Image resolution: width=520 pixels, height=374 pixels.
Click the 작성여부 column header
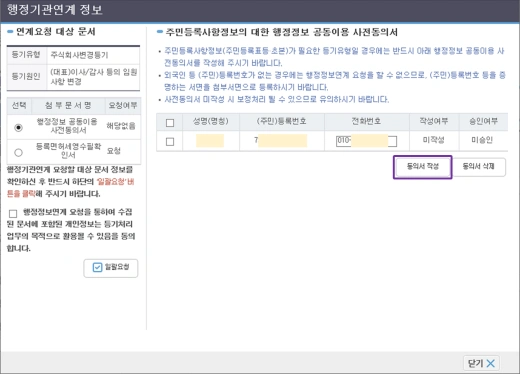pos(434,121)
